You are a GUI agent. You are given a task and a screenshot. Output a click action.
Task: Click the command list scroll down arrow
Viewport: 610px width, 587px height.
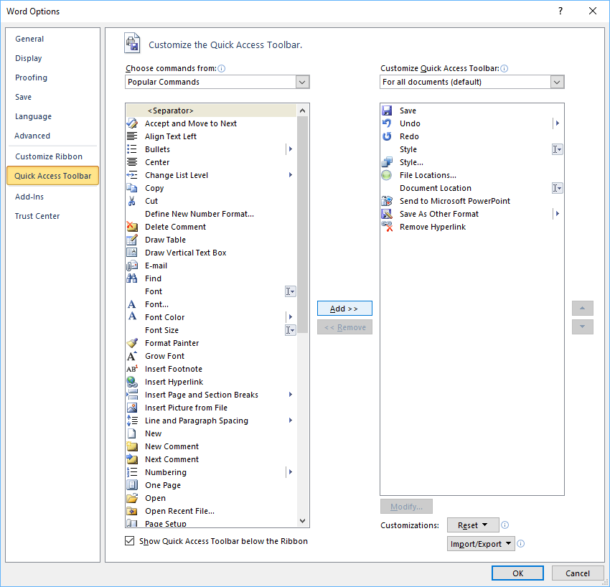(x=303, y=521)
